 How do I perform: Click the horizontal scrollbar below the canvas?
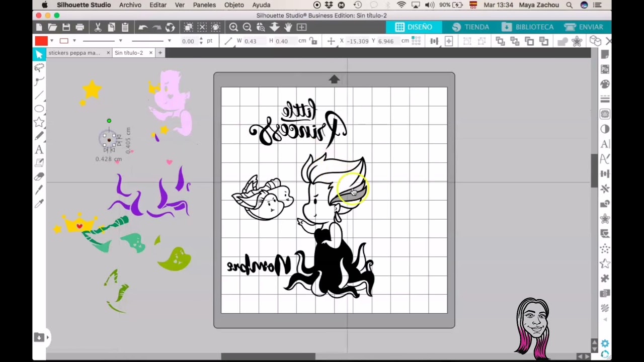(x=268, y=356)
